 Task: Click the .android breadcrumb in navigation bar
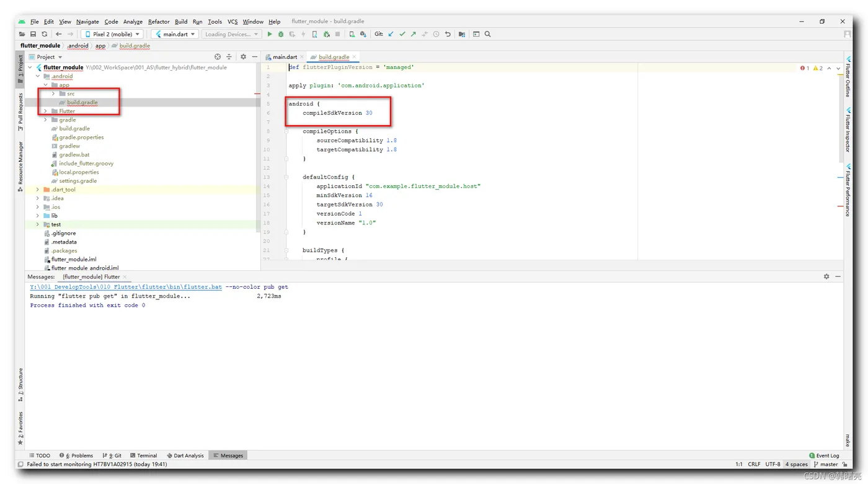pyautogui.click(x=77, y=46)
